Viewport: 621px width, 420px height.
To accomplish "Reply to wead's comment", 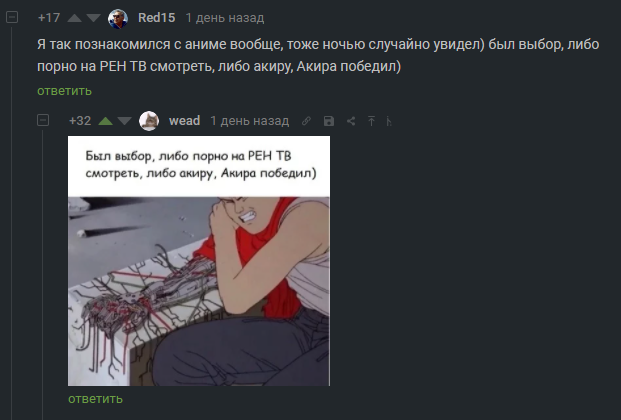I will 95,399.
